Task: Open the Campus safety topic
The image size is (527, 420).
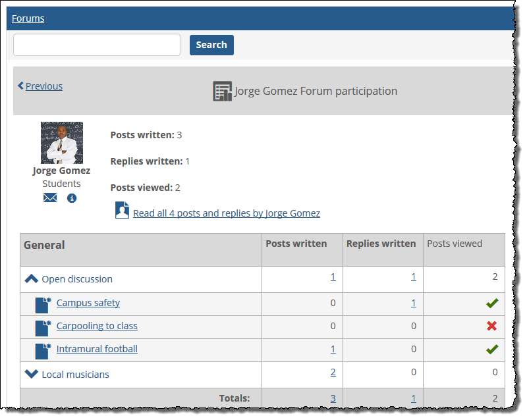Action: 88,302
